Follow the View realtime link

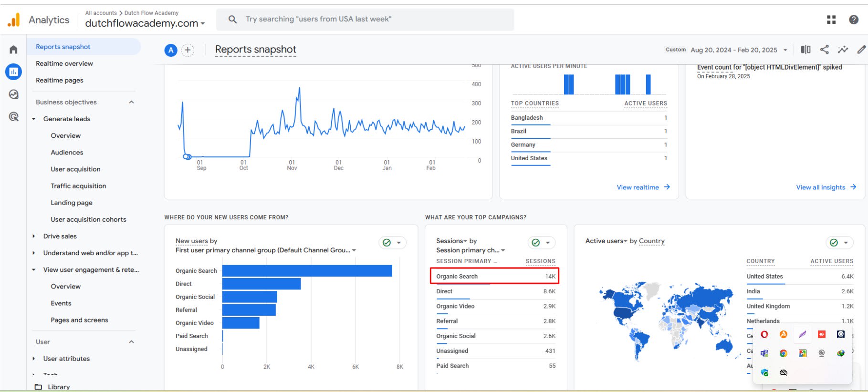point(643,187)
